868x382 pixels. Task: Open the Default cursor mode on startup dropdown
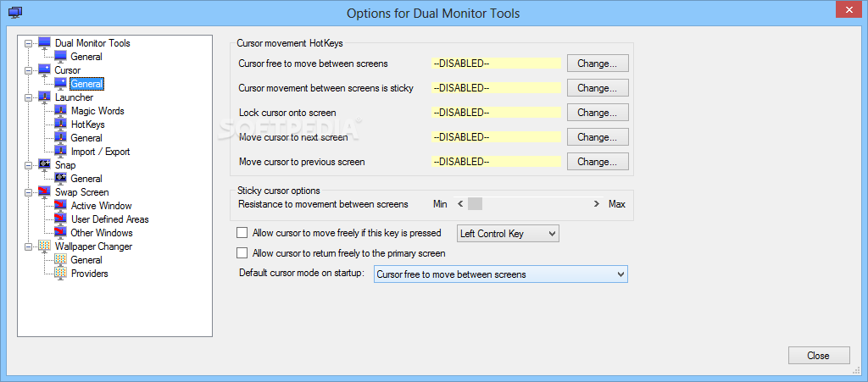click(501, 274)
